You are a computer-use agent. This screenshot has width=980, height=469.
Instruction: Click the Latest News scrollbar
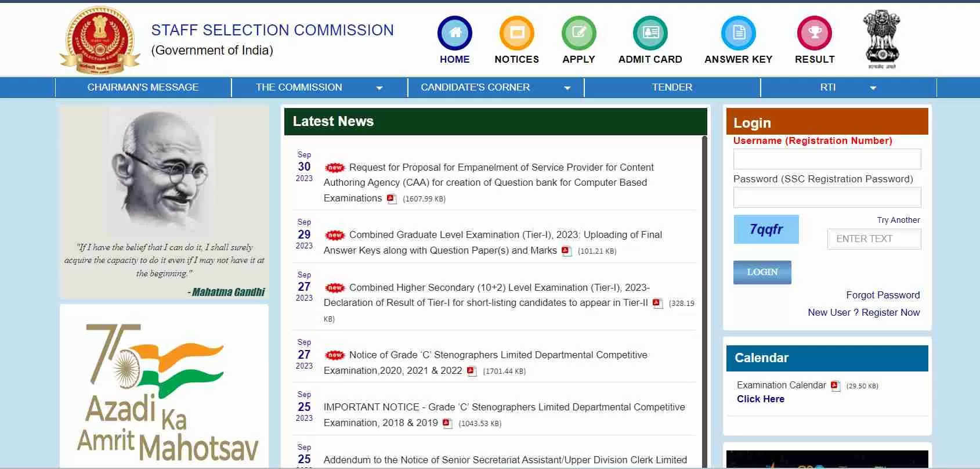(704, 301)
